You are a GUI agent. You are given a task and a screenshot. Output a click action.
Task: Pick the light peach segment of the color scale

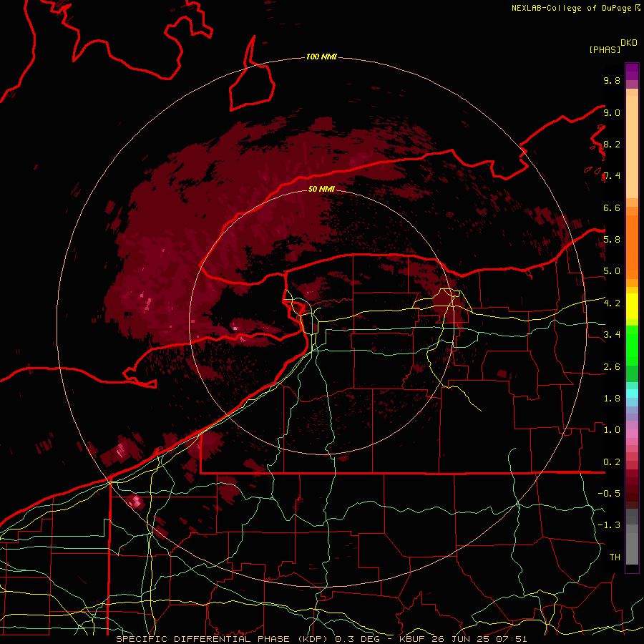(632, 147)
